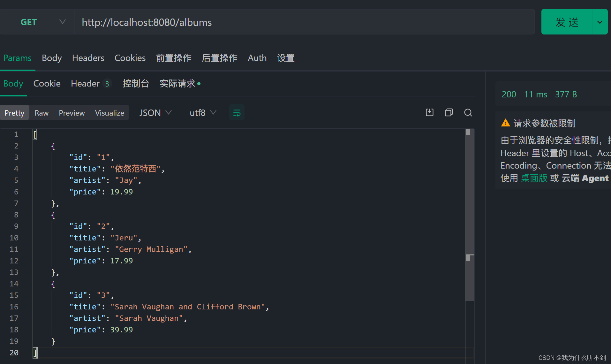Open the 设置 tab
Viewport: 611px width, 364px height.
point(286,58)
